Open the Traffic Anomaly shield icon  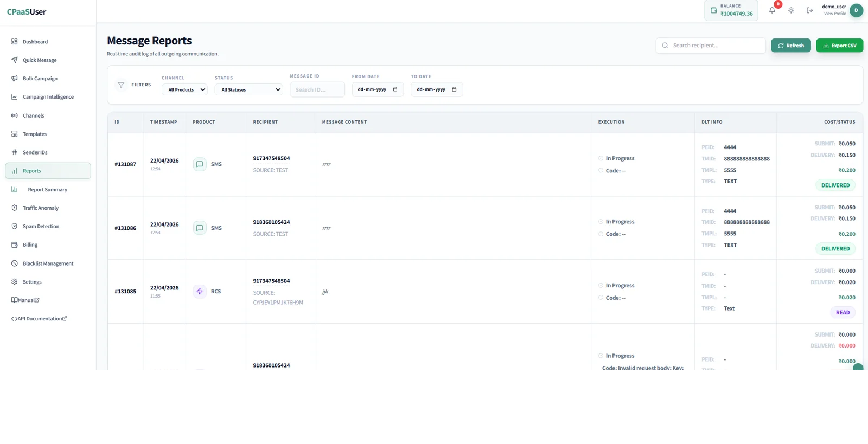click(x=15, y=208)
